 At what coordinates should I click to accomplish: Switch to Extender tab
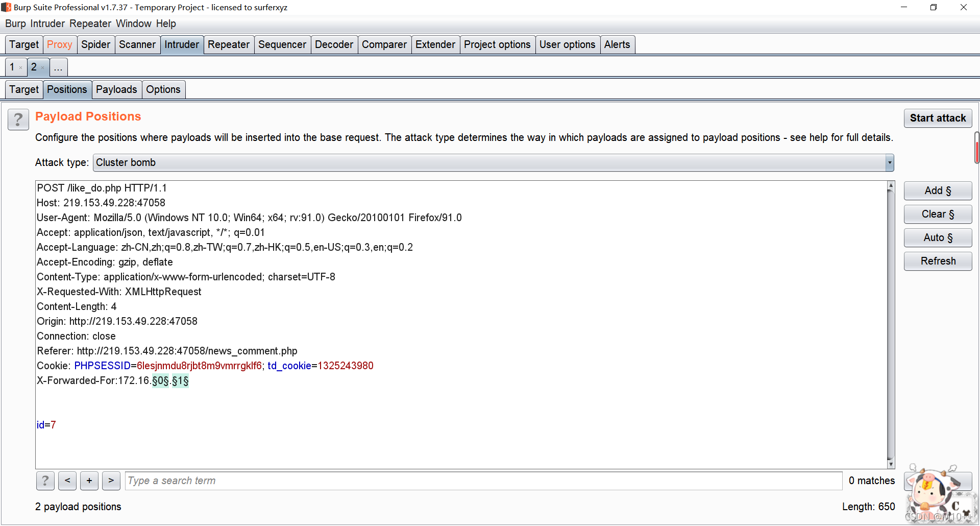point(435,44)
